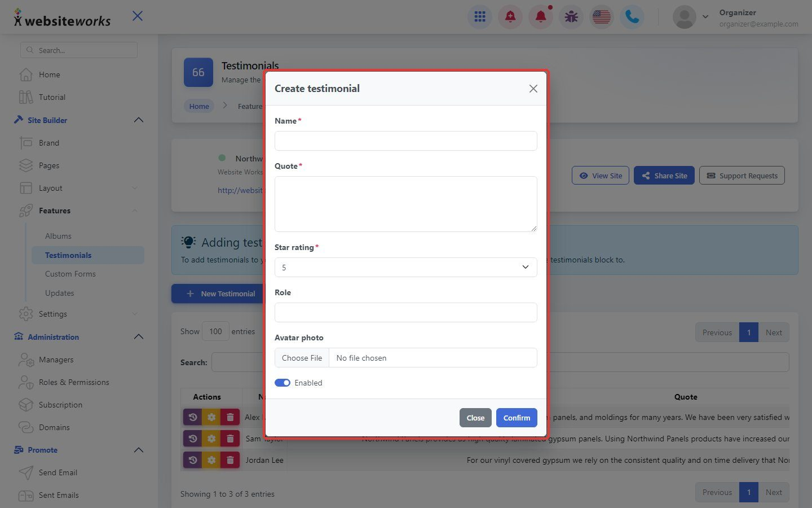Open the user account dropdown arrow
This screenshot has width=812, height=508.
point(705,17)
